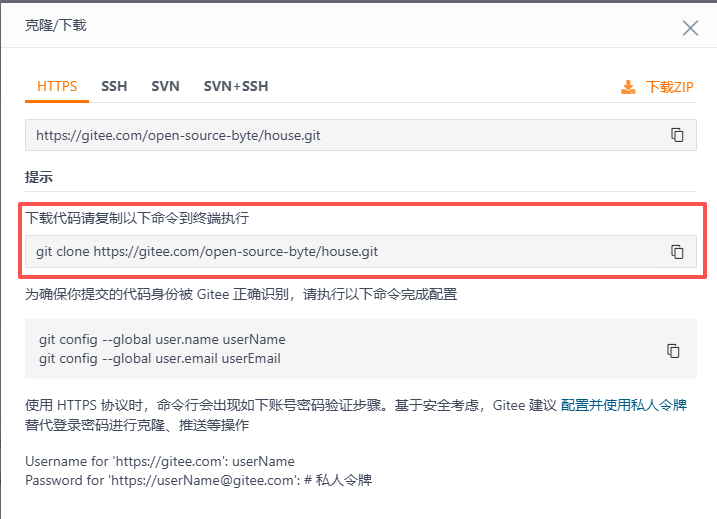The image size is (717, 519).
Task: Click the 下载ZIP link text
Action: (x=669, y=87)
